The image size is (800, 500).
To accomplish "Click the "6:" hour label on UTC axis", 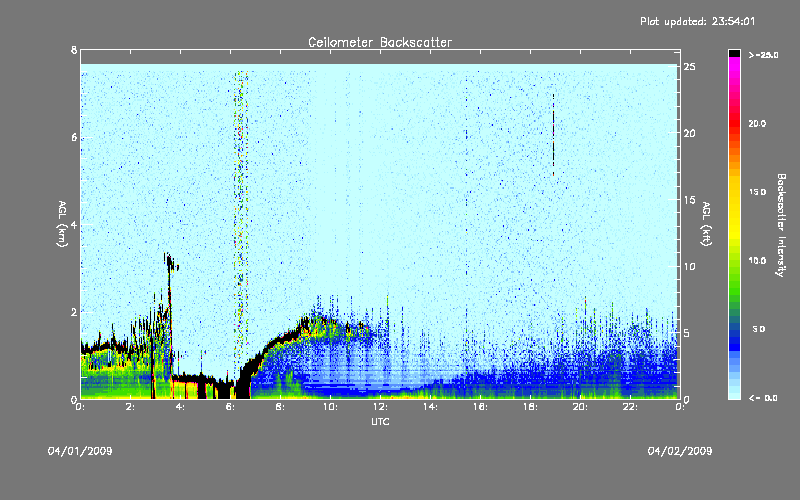I will (x=230, y=407).
